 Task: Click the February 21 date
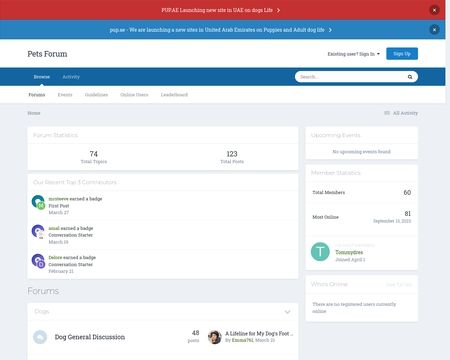(x=61, y=271)
